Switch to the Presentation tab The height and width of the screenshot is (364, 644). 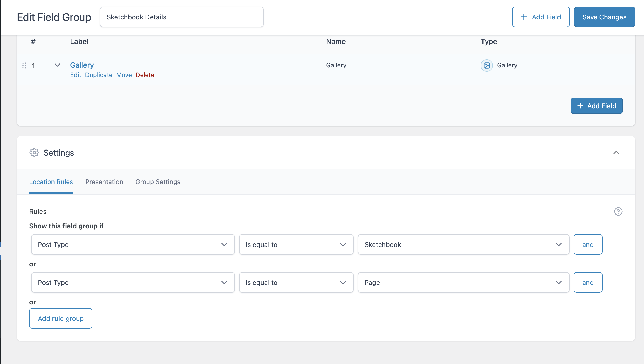tap(104, 182)
